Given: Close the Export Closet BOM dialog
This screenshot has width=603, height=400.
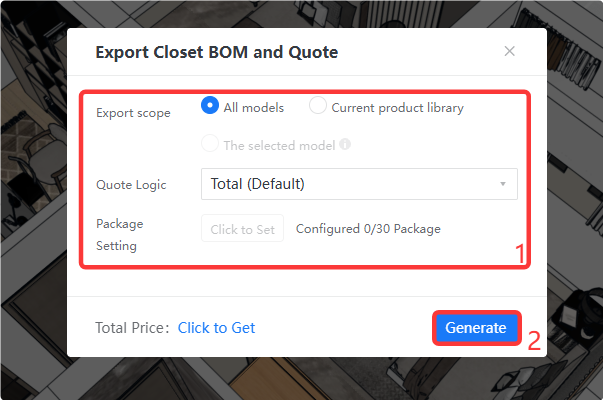Looking at the screenshot, I should pos(510,51).
